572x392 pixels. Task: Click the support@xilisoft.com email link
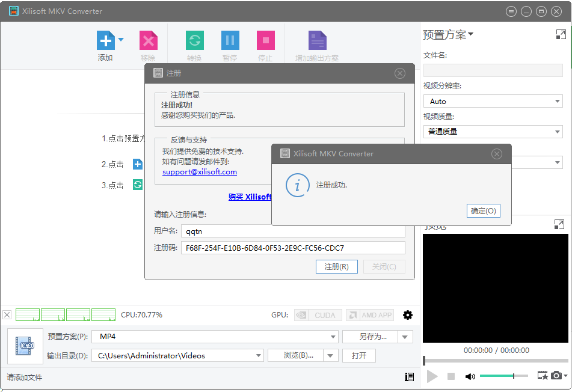click(200, 172)
